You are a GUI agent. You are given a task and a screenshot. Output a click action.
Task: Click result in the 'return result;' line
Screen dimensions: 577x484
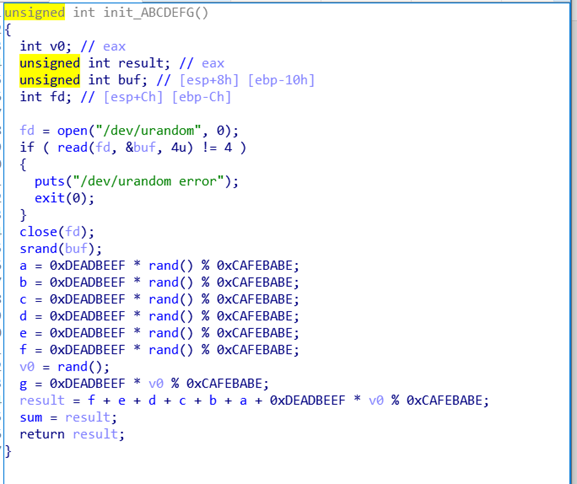click(95, 434)
